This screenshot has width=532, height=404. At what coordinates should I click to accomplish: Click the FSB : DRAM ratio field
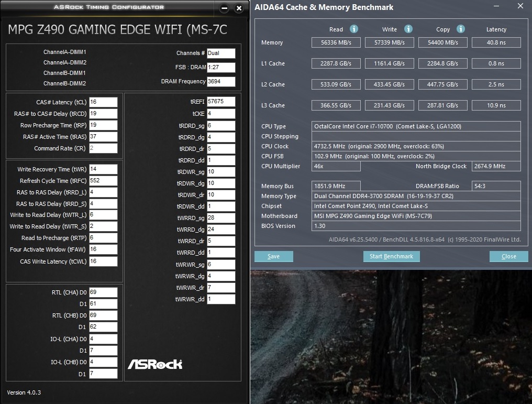[x=221, y=68]
